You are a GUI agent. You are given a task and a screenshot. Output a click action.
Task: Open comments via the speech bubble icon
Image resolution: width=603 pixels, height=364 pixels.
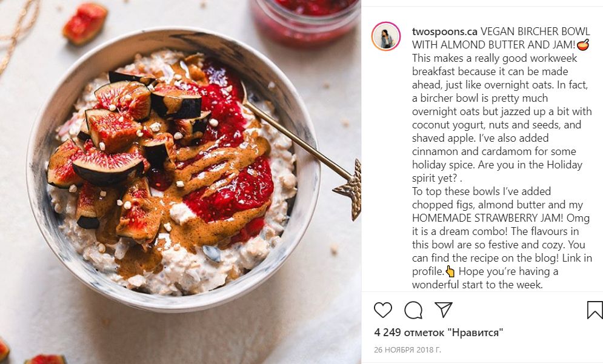[x=413, y=310]
